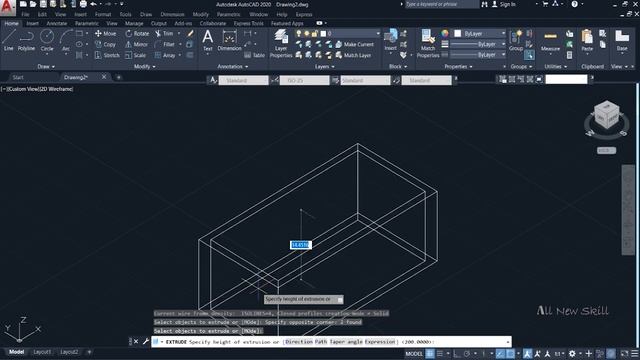The image size is (640, 360).
Task: Click the Rotate tool
Action: pos(137,33)
